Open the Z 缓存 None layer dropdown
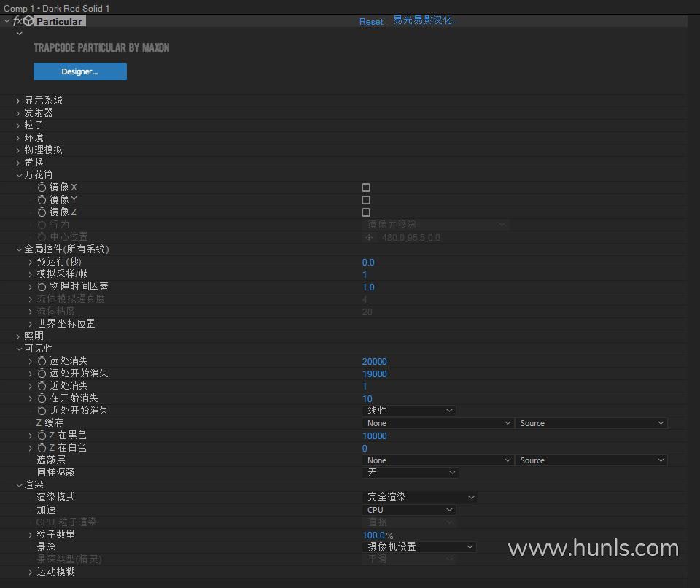Image resolution: width=700 pixels, height=588 pixels. click(x=437, y=423)
